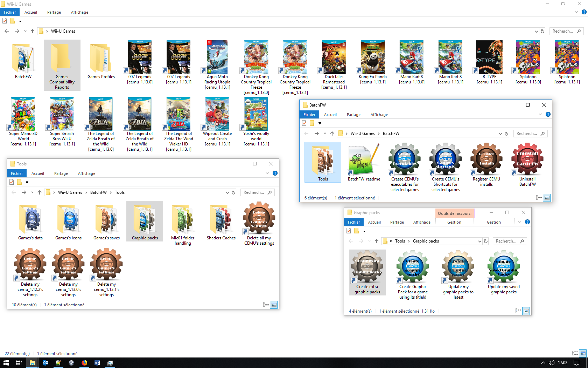This screenshot has height=368, width=588.
Task: Go to Wii-U Games breadcrumb in Tools window
Action: (70, 192)
